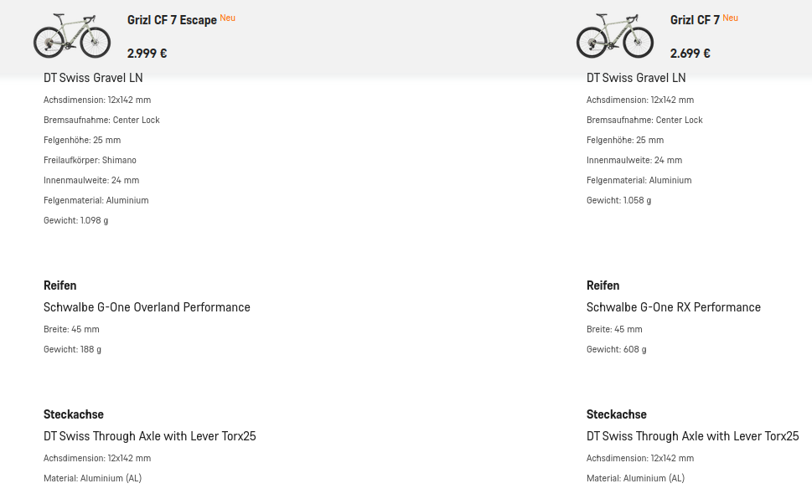812x504 pixels.
Task: Click the Gewicht: 608 g tire spec
Action: point(616,349)
